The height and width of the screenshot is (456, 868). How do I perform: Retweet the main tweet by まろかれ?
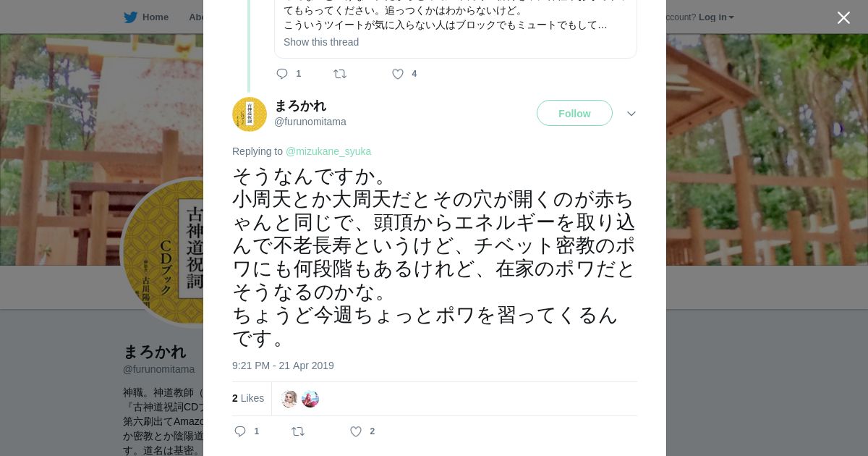[x=298, y=431]
